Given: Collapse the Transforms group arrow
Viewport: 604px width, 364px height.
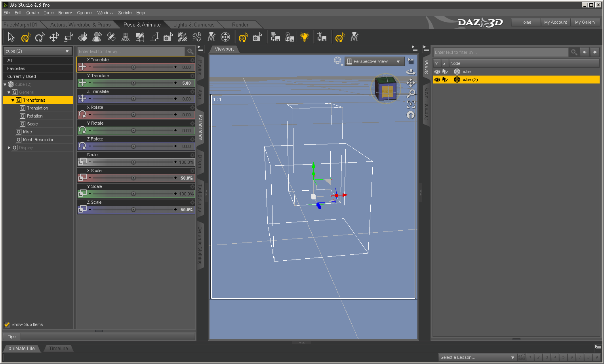Looking at the screenshot, I should 13,100.
